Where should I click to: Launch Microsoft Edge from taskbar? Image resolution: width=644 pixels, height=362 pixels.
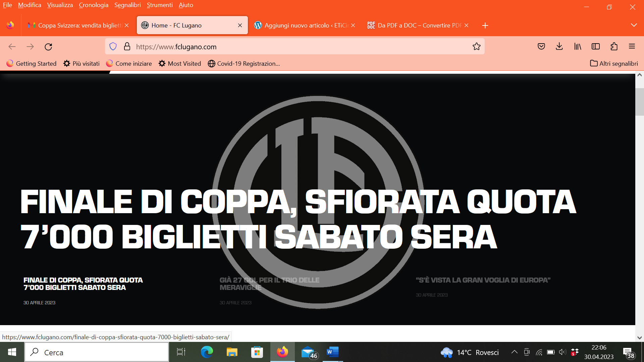pos(207,352)
